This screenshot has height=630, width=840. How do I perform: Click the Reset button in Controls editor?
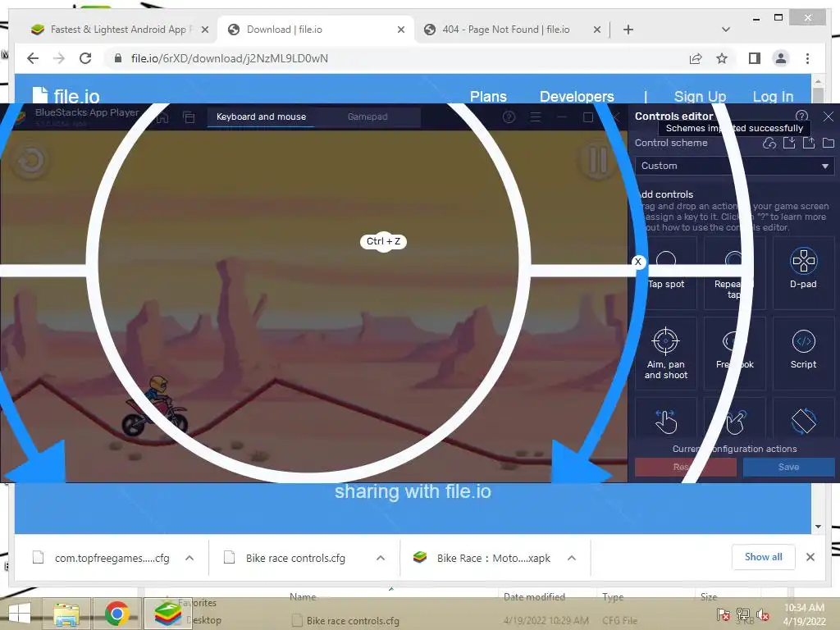pyautogui.click(x=685, y=467)
